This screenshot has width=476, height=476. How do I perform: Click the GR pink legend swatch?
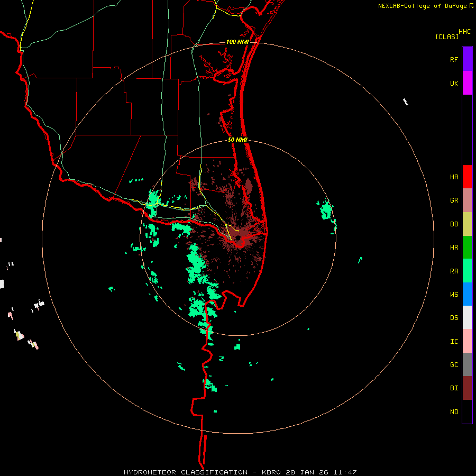click(x=467, y=200)
